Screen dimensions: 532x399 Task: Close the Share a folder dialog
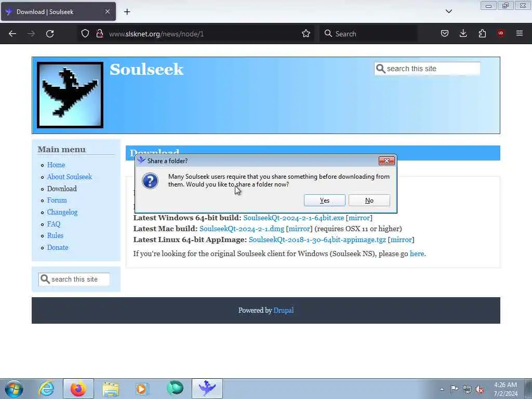pyautogui.click(x=387, y=161)
